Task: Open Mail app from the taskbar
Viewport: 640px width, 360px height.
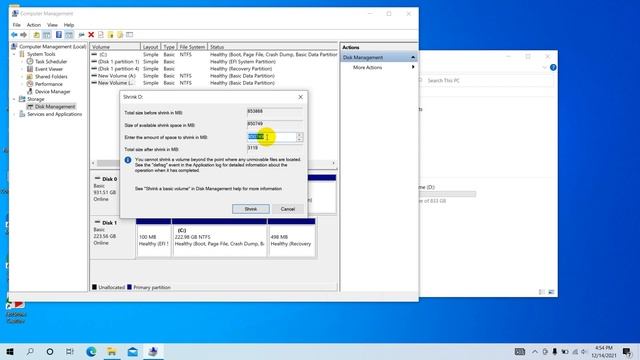Action: (133, 351)
